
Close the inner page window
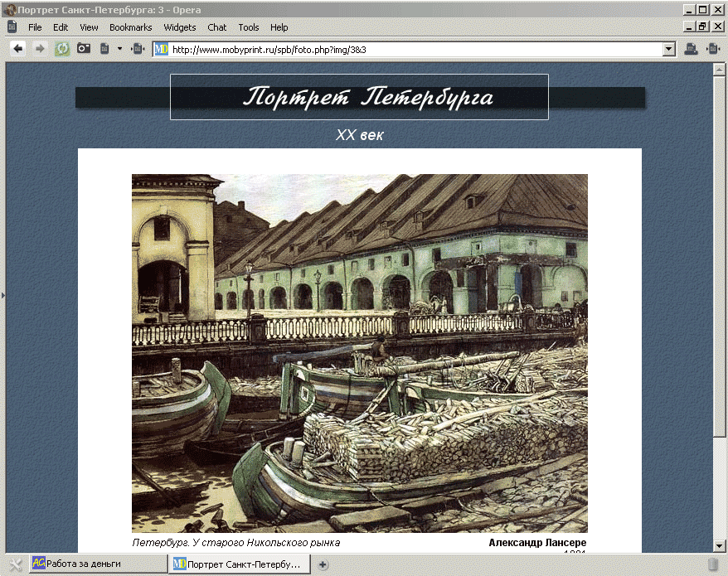[x=717, y=27]
